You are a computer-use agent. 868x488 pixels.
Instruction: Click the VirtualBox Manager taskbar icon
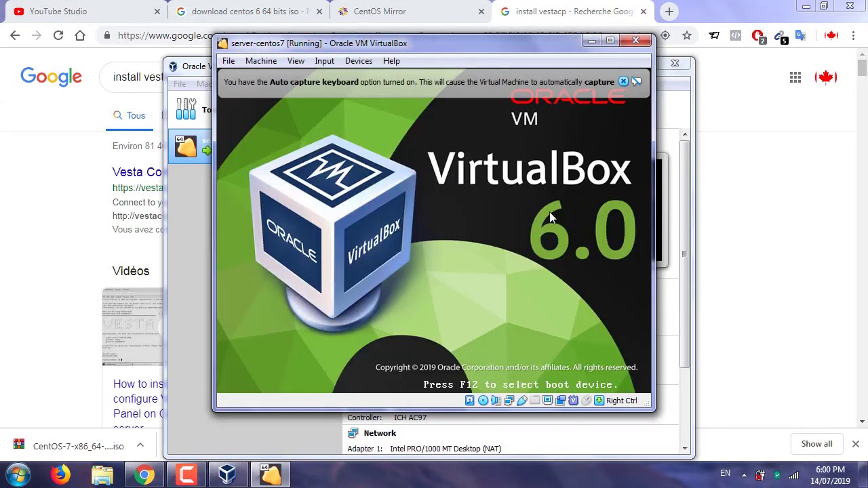click(x=228, y=474)
